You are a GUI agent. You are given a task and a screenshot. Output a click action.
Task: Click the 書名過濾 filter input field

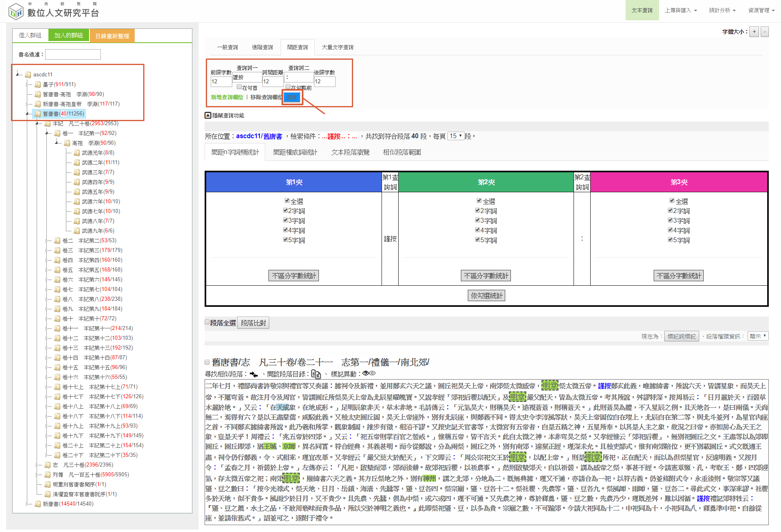(73, 54)
